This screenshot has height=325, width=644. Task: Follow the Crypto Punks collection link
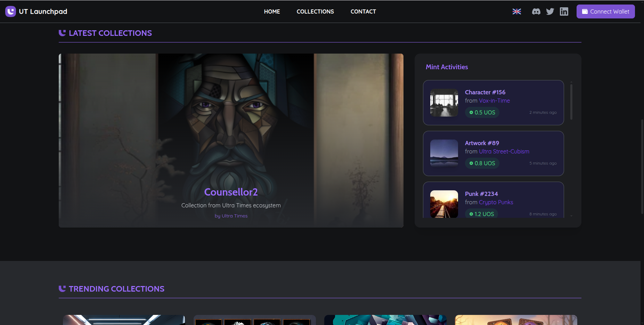point(496,202)
